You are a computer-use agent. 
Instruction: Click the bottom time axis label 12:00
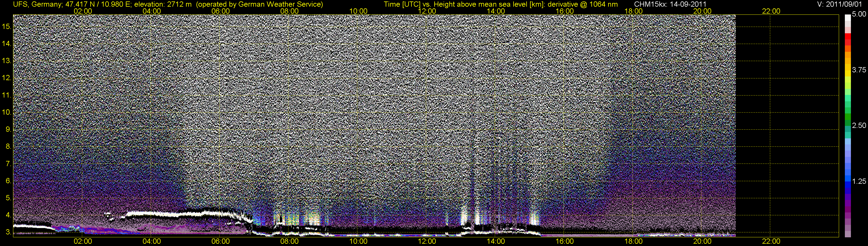tap(427, 241)
